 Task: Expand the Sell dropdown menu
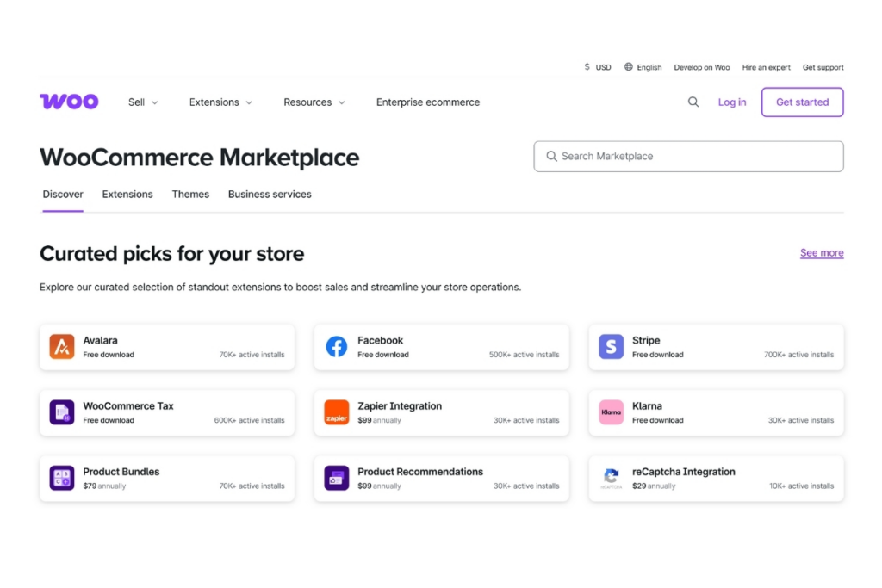coord(143,102)
